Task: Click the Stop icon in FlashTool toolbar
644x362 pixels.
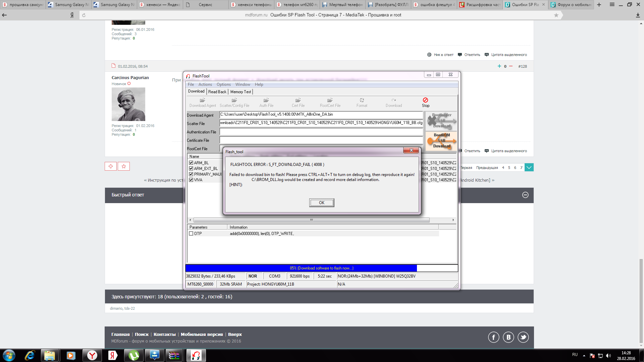Action: pyautogui.click(x=425, y=101)
